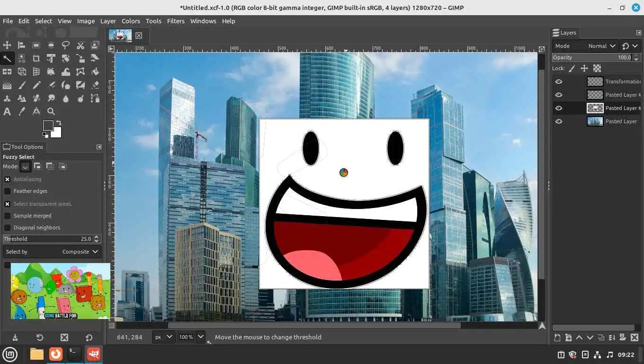Select the Blur/Sharpen droplet tool
The height and width of the screenshot is (364, 644).
tap(66, 99)
